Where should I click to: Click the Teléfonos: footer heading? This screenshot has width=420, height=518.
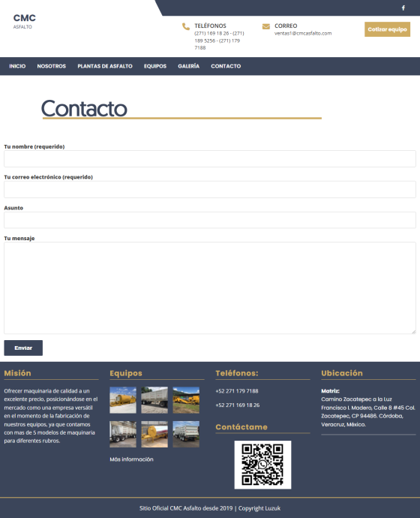point(237,373)
